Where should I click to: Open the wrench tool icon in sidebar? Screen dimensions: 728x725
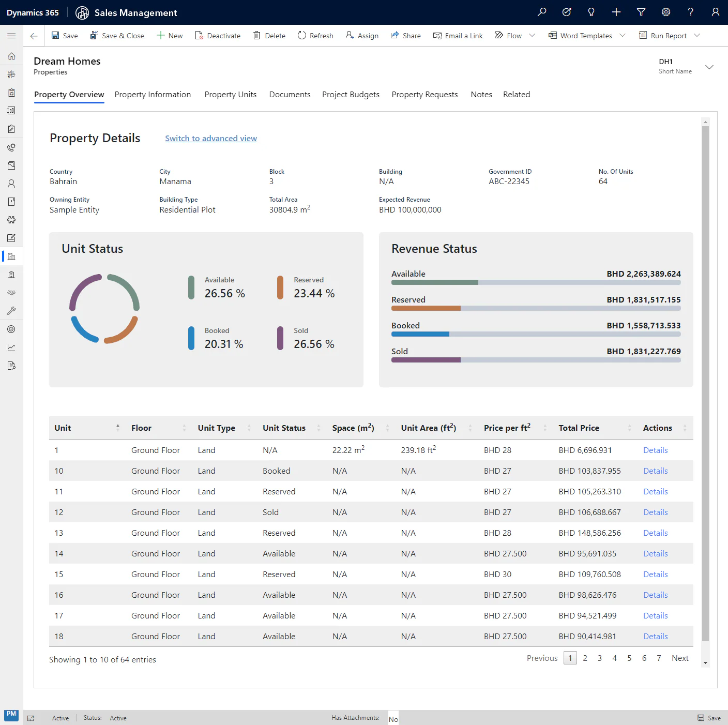[x=11, y=311]
